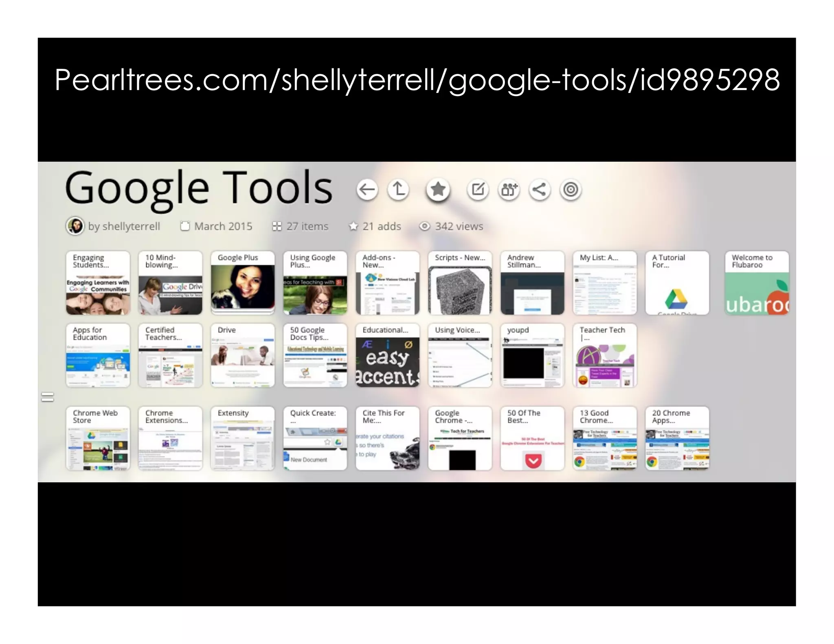Click the two-line handle on left edge
The image size is (834, 644).
tap(48, 397)
